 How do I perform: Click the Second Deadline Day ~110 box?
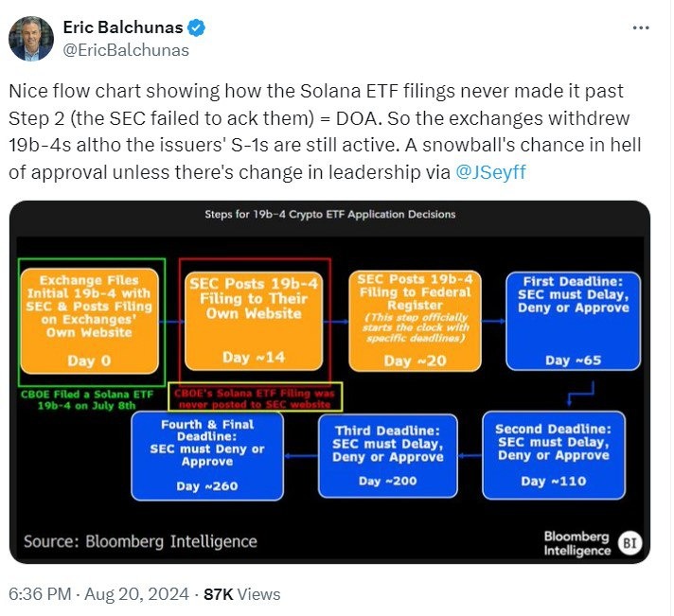tap(554, 454)
